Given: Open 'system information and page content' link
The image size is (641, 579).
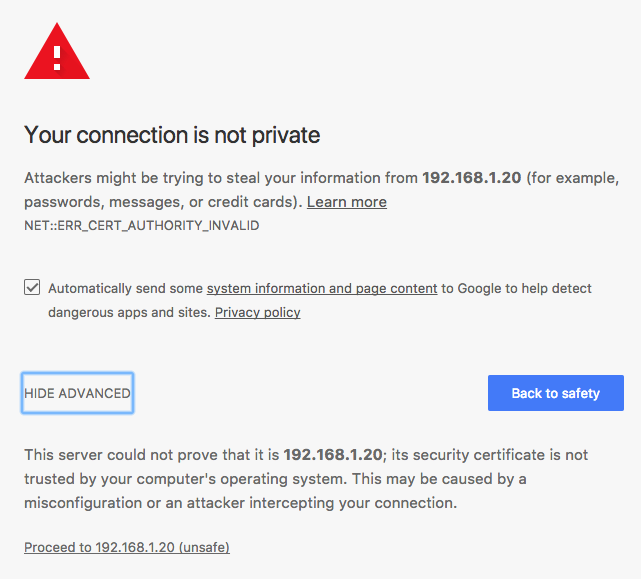Looking at the screenshot, I should [322, 289].
